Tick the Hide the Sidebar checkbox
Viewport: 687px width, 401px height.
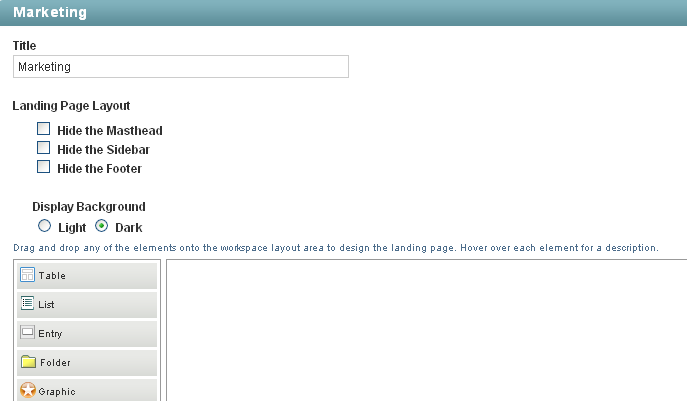43,148
